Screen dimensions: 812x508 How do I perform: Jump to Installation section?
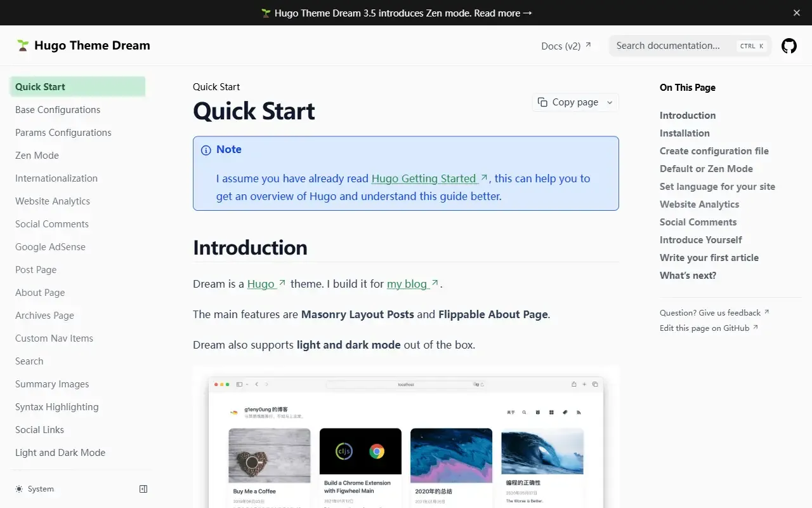[684, 133]
